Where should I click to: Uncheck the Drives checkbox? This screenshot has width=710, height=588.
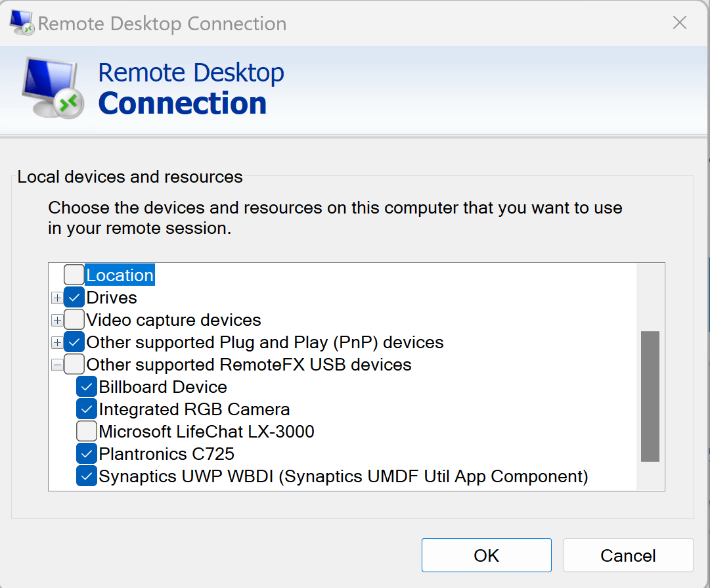[x=74, y=298]
